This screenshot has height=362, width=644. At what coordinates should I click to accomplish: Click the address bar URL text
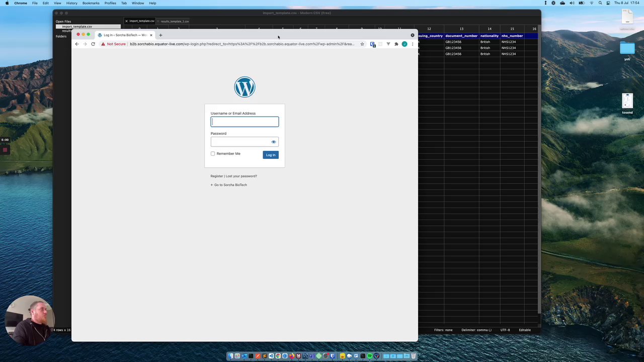(242, 44)
